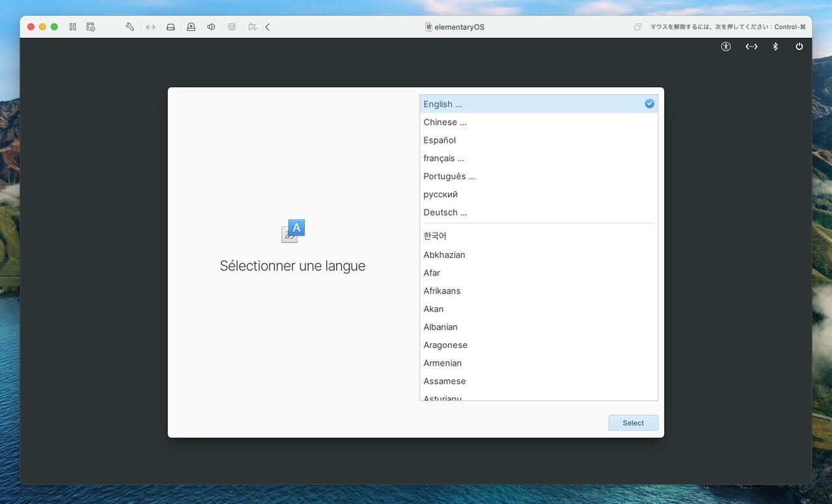Open the snapshot manager icon

[x=91, y=27]
